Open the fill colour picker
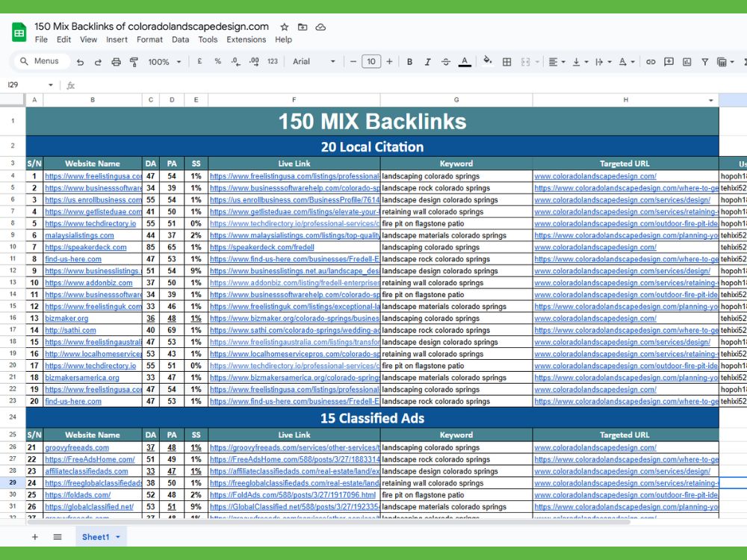Screen dimensions: 747x560 (487, 60)
